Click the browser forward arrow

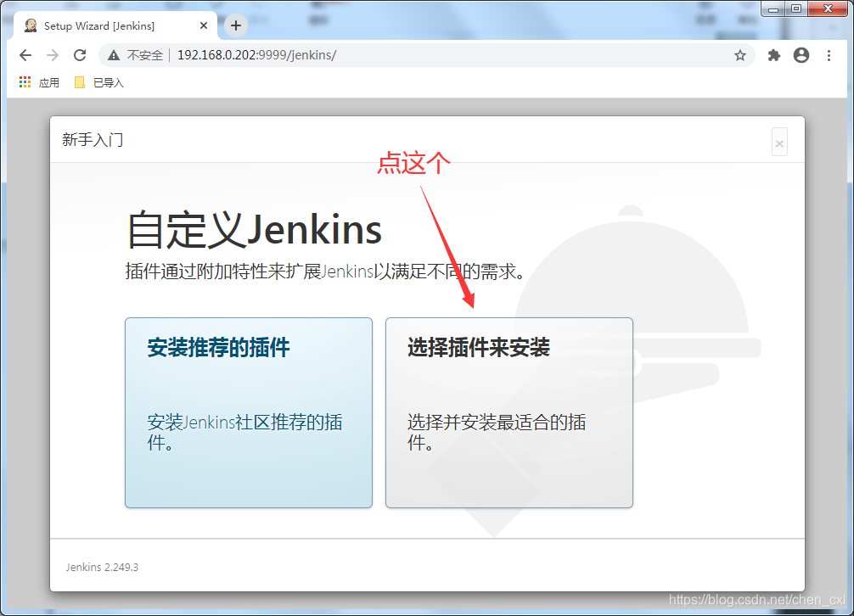pyautogui.click(x=53, y=55)
